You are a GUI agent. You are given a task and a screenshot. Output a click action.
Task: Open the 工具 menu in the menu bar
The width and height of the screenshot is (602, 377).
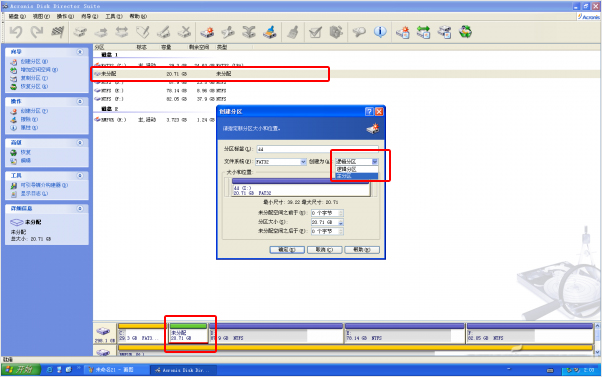[x=114, y=17]
